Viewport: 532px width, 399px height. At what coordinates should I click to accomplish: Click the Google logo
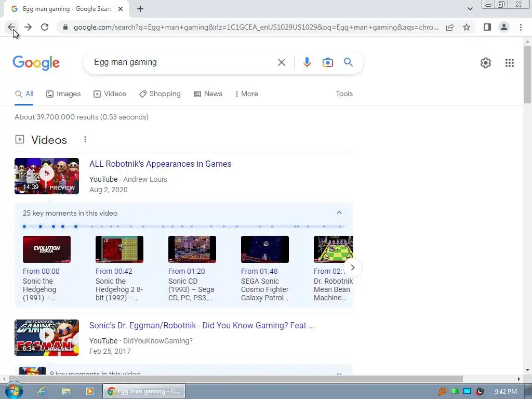(36, 63)
